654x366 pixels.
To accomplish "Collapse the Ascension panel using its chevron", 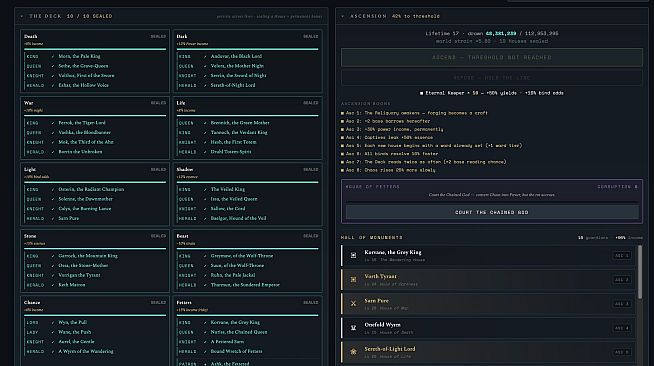I will point(343,16).
